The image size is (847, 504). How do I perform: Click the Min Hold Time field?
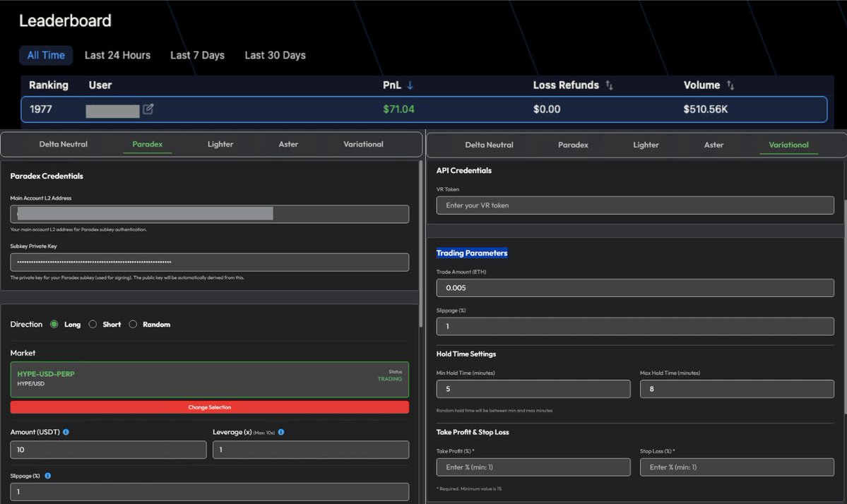click(533, 389)
